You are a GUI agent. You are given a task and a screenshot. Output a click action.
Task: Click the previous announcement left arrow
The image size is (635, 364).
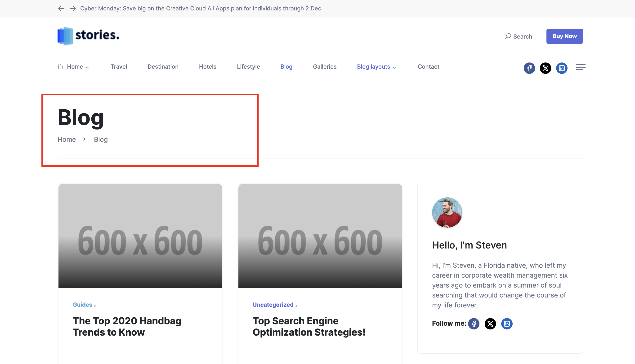pyautogui.click(x=61, y=9)
